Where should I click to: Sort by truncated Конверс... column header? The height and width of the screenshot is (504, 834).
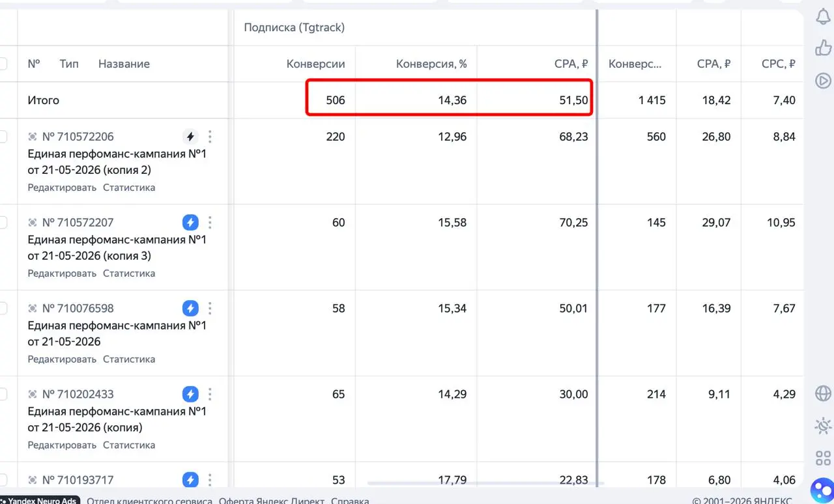[x=635, y=64]
